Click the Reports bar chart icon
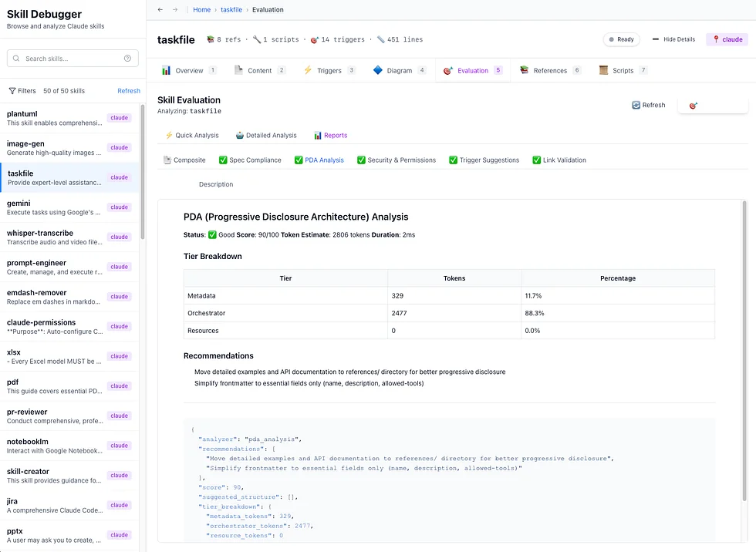This screenshot has height=552, width=756. 318,134
